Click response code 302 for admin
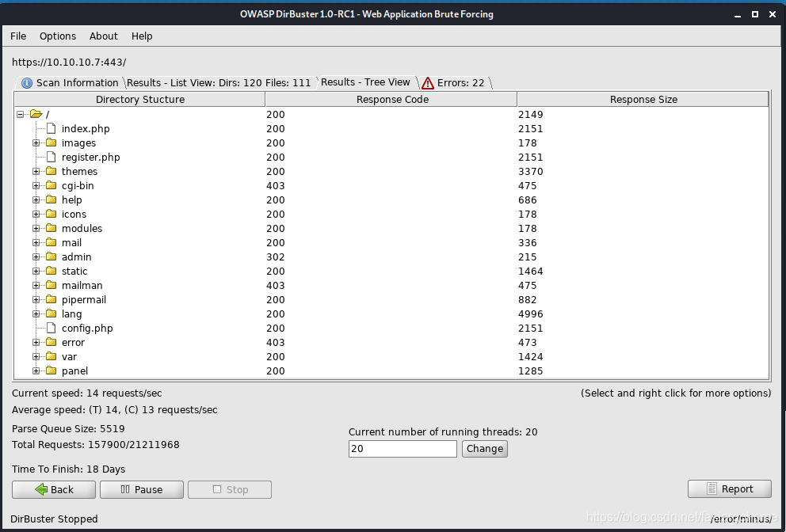The image size is (786, 532). [x=276, y=257]
